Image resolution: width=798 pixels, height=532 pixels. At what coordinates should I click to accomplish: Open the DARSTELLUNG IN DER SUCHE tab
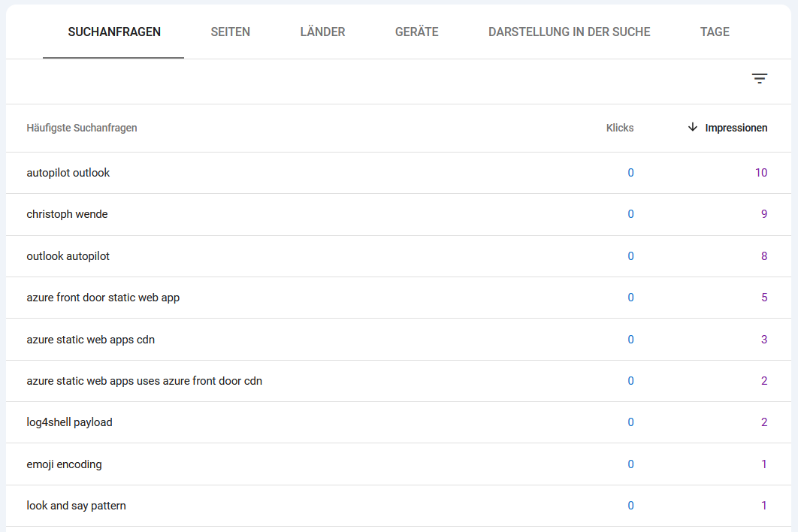569,32
